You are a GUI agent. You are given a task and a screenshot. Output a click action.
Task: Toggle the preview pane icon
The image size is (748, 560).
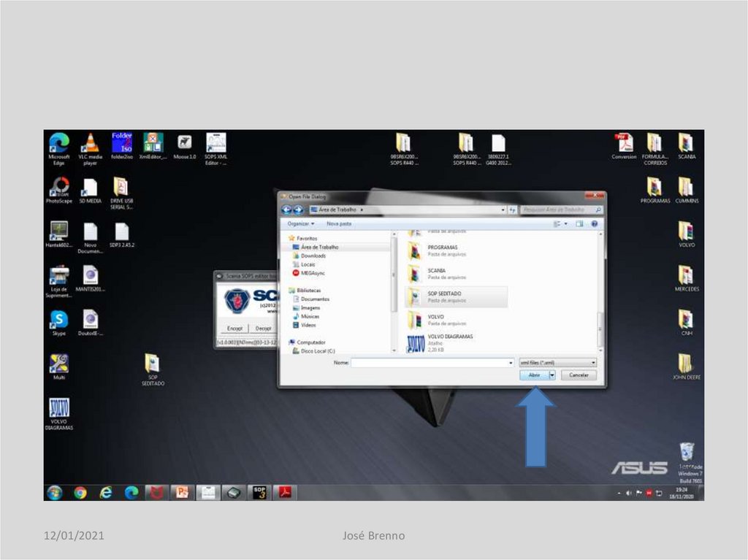point(579,223)
